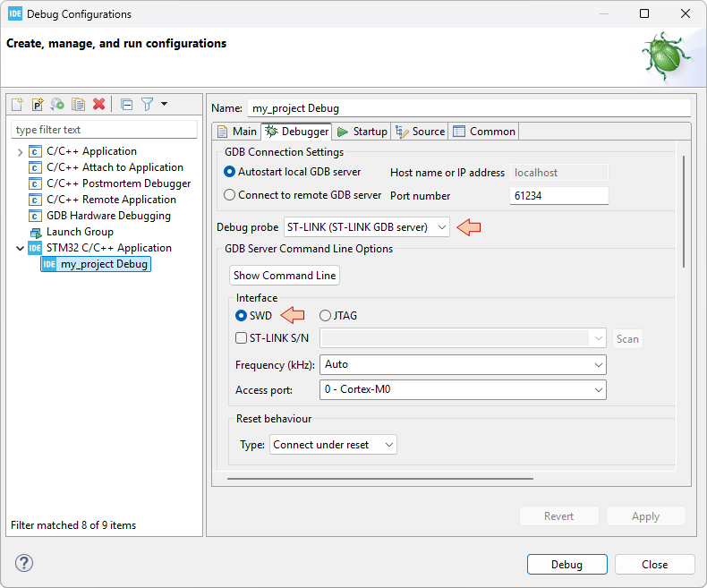The width and height of the screenshot is (707, 588).
Task: Open the Debug probe dropdown
Action: 367,227
